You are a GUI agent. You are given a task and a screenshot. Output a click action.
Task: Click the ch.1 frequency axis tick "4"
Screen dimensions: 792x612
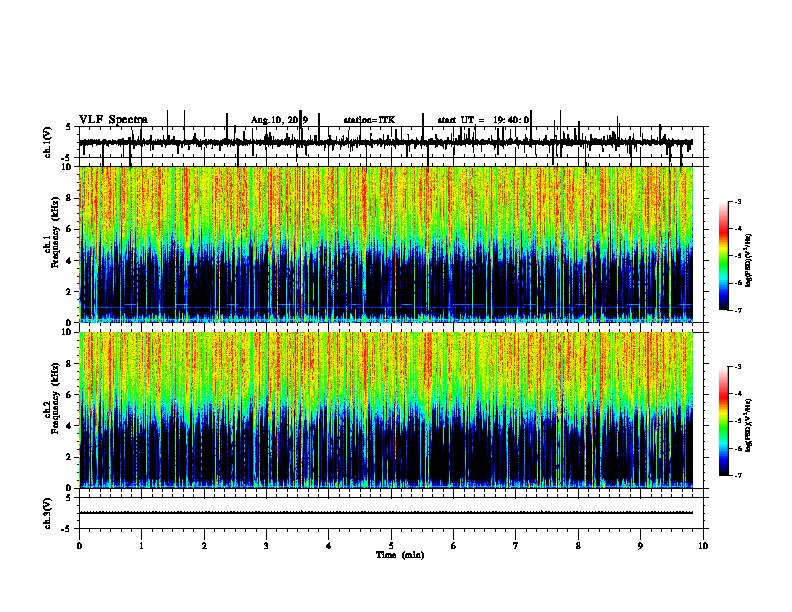(69, 261)
